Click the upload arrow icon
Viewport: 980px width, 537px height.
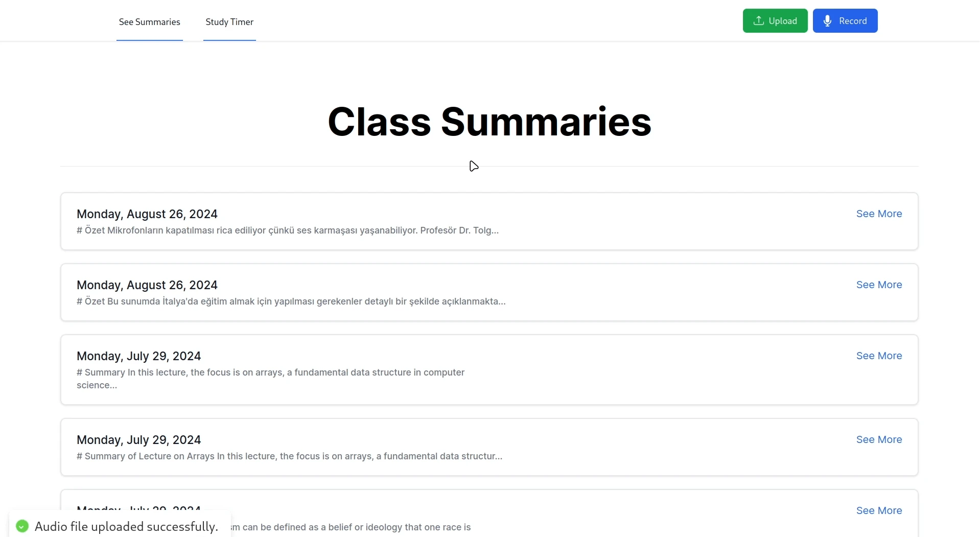pyautogui.click(x=759, y=21)
